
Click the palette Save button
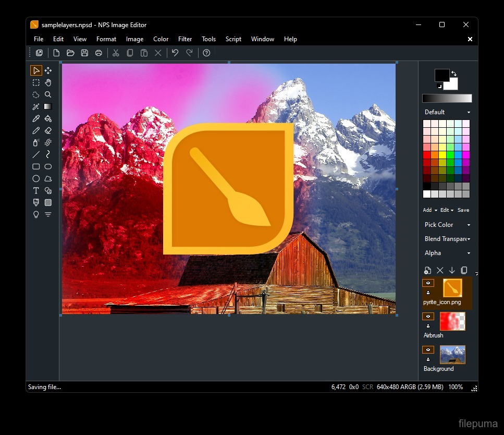tap(463, 210)
